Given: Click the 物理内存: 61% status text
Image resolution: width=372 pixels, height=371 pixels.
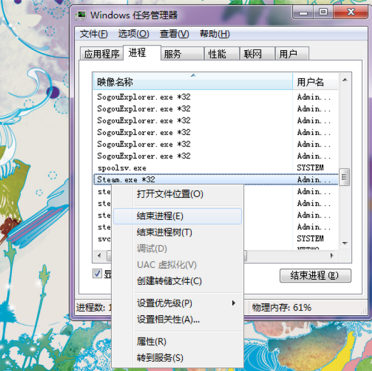Looking at the screenshot, I should (282, 307).
